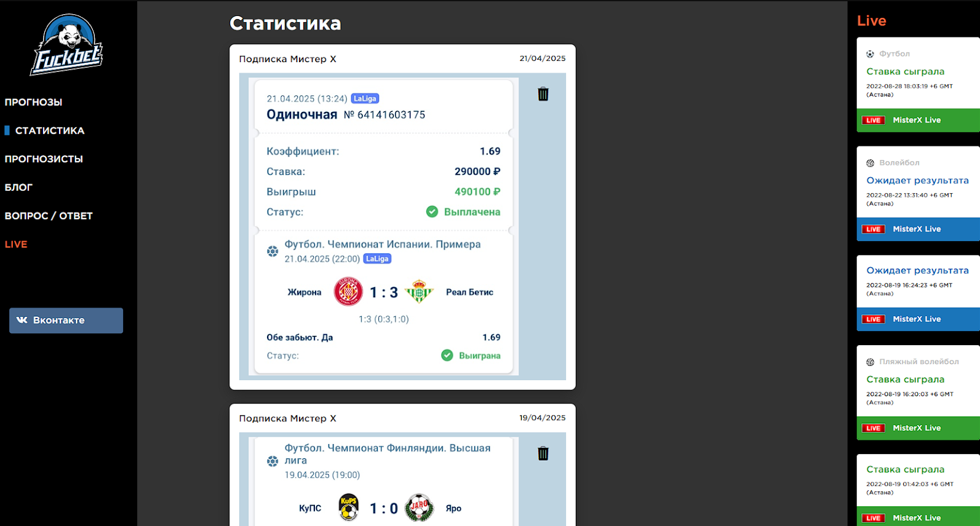The width and height of the screenshot is (980, 526).
Task: Click the Подписка Мистер X title dated 19/04/2025
Action: click(x=287, y=418)
